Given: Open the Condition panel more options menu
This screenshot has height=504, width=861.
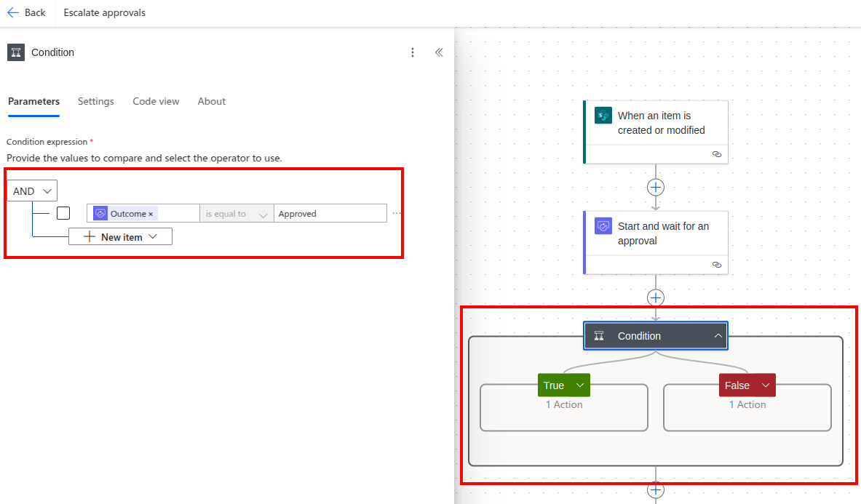Looking at the screenshot, I should click(x=413, y=52).
